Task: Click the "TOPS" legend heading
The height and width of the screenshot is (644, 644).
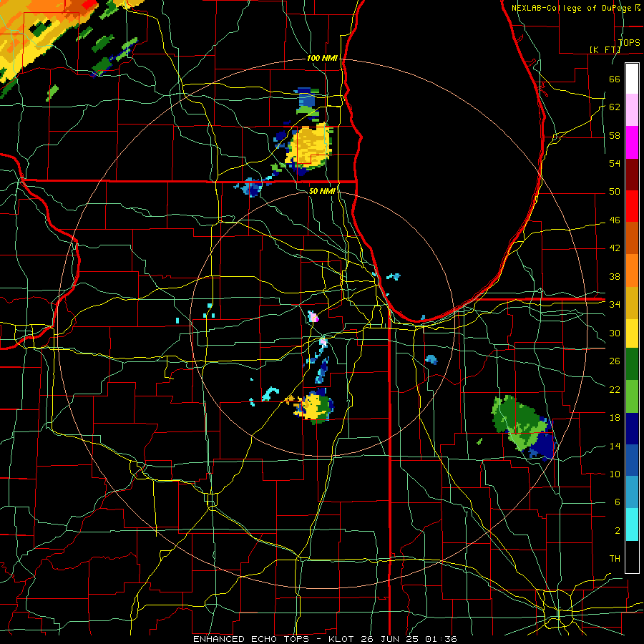Action: (629, 42)
